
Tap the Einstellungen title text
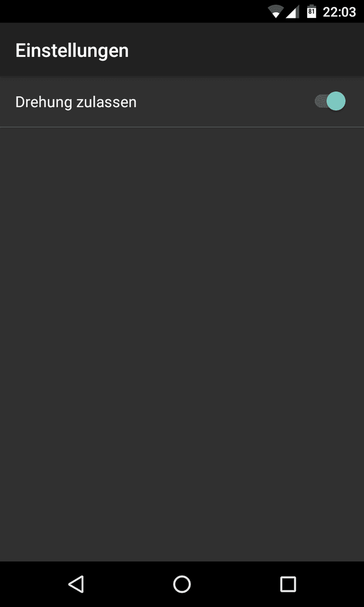(72, 51)
